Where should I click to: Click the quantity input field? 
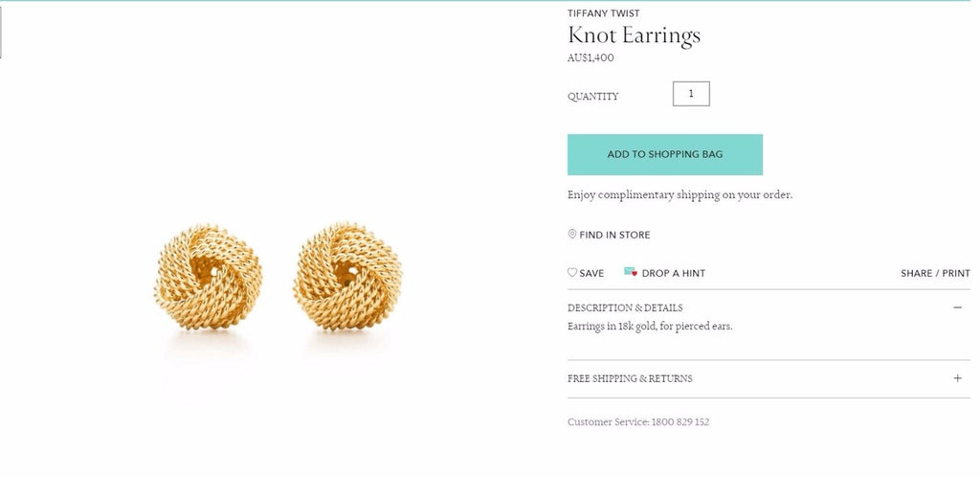tap(691, 94)
